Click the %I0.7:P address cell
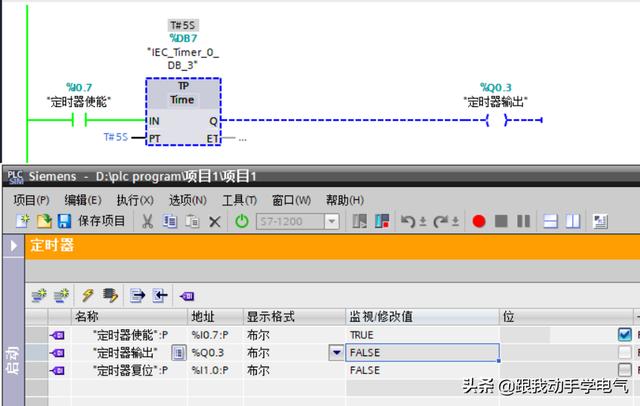The height and width of the screenshot is (406, 640). 216,335
